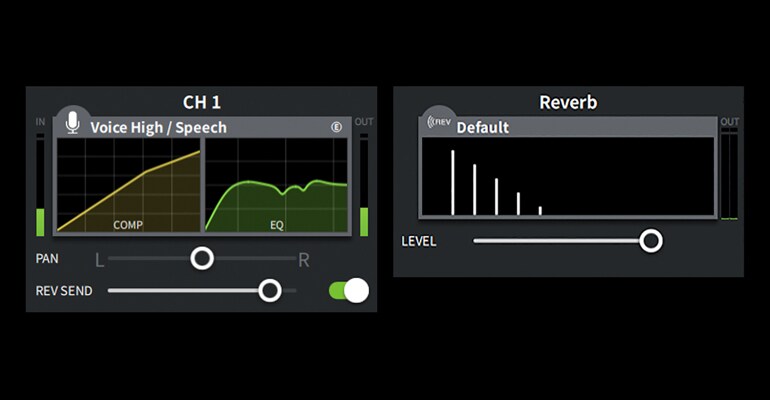Click the reverb LEVEL slider knob
This screenshot has height=400, width=770.
(651, 240)
